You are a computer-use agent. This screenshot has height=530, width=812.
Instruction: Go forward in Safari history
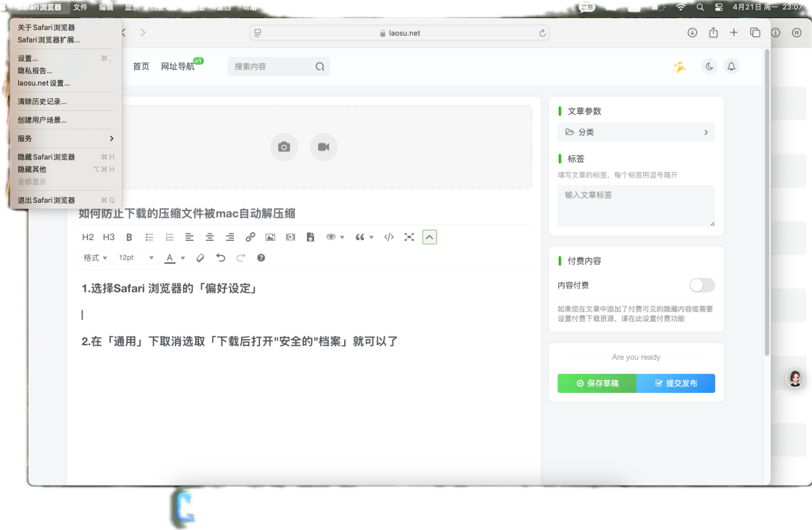(143, 32)
